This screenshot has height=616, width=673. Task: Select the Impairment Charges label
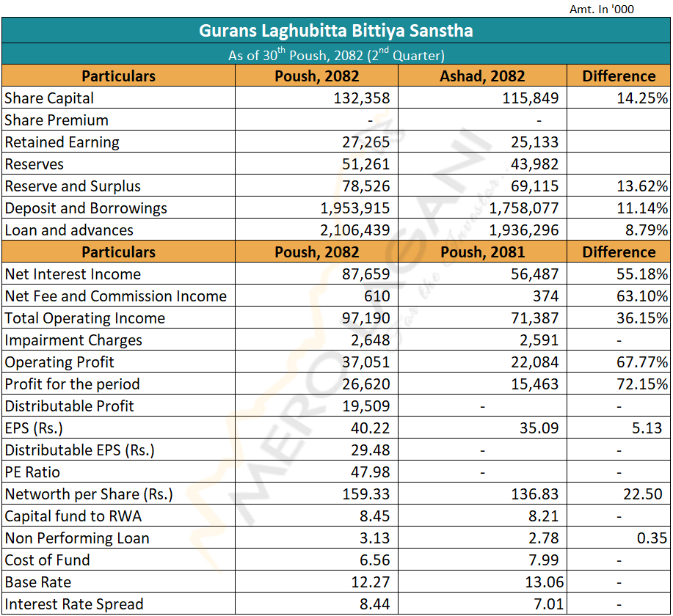73,340
